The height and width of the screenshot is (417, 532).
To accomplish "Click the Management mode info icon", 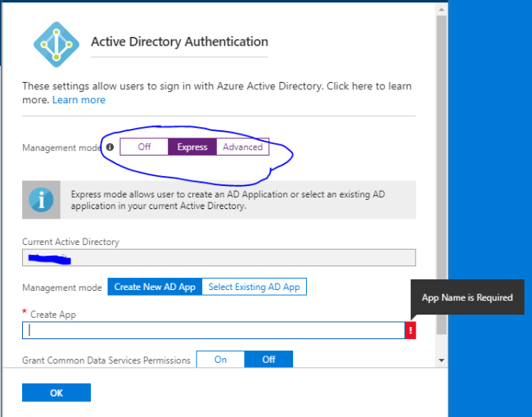I will (x=110, y=147).
